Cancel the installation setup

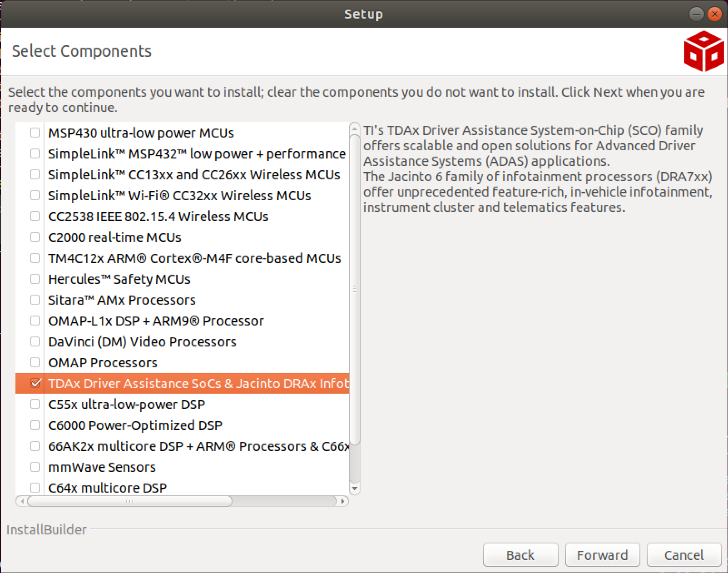(x=684, y=555)
